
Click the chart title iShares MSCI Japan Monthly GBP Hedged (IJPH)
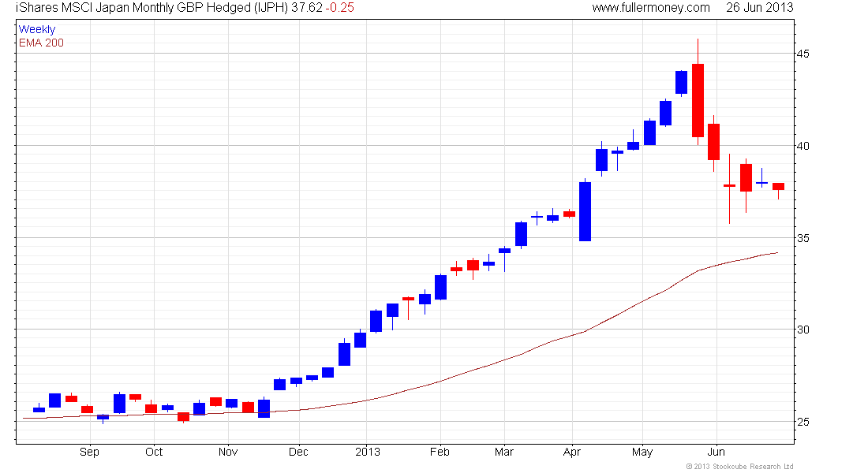pyautogui.click(x=152, y=8)
